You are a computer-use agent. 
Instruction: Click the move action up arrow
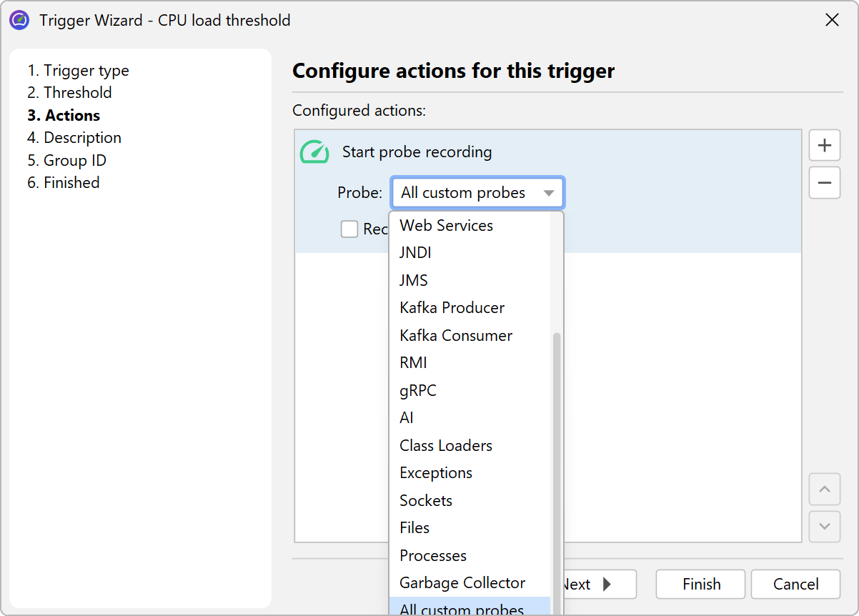coord(824,490)
